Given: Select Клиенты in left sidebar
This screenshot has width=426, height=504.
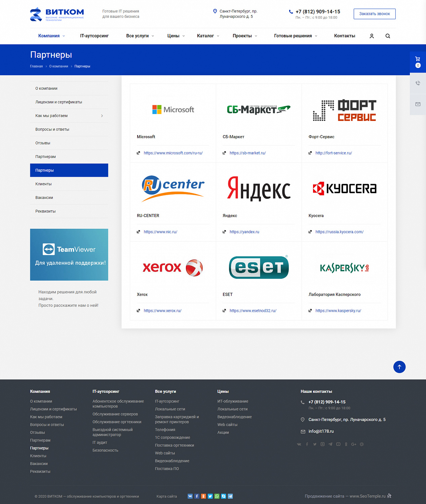Looking at the screenshot, I should 69,184.
